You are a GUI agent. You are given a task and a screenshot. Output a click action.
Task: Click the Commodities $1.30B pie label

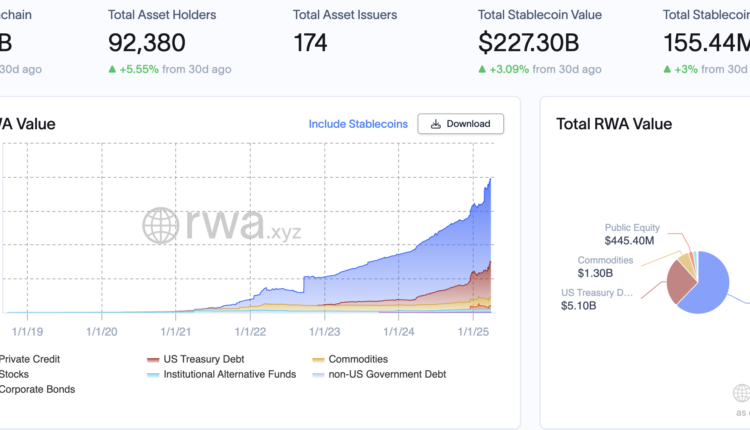pyautogui.click(x=605, y=266)
